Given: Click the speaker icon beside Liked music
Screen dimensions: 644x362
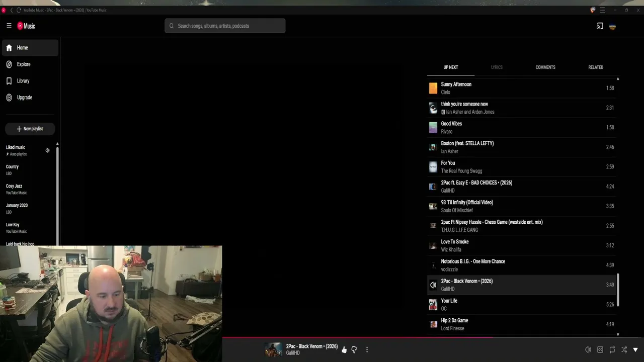Looking at the screenshot, I should pos(47,150).
